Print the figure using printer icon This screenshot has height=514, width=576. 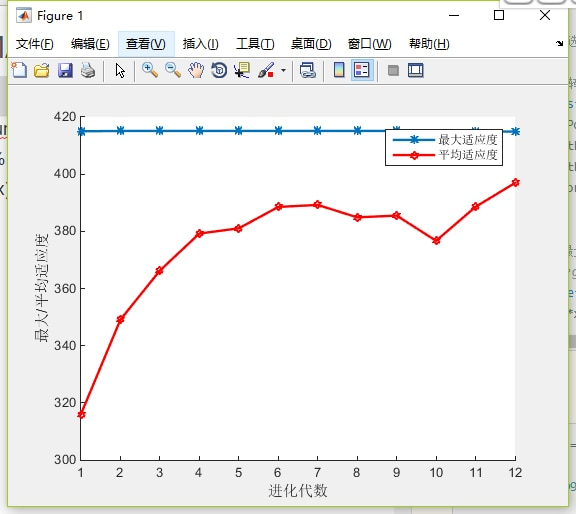[x=88, y=70]
